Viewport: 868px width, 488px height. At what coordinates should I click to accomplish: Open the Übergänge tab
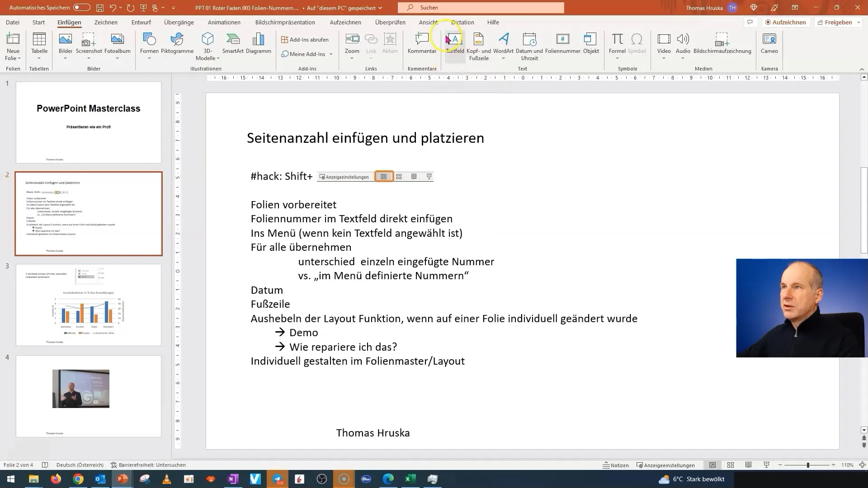tap(179, 22)
